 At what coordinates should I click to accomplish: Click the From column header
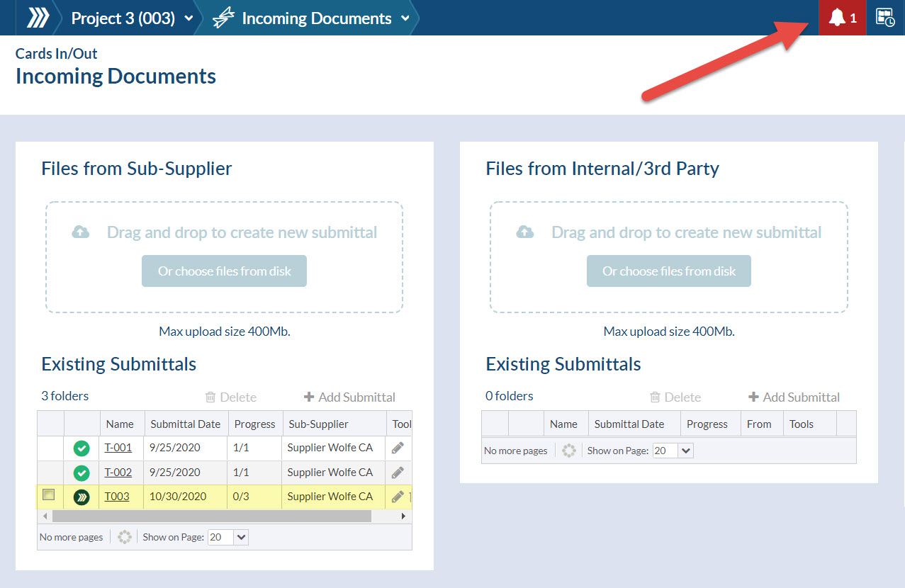762,424
